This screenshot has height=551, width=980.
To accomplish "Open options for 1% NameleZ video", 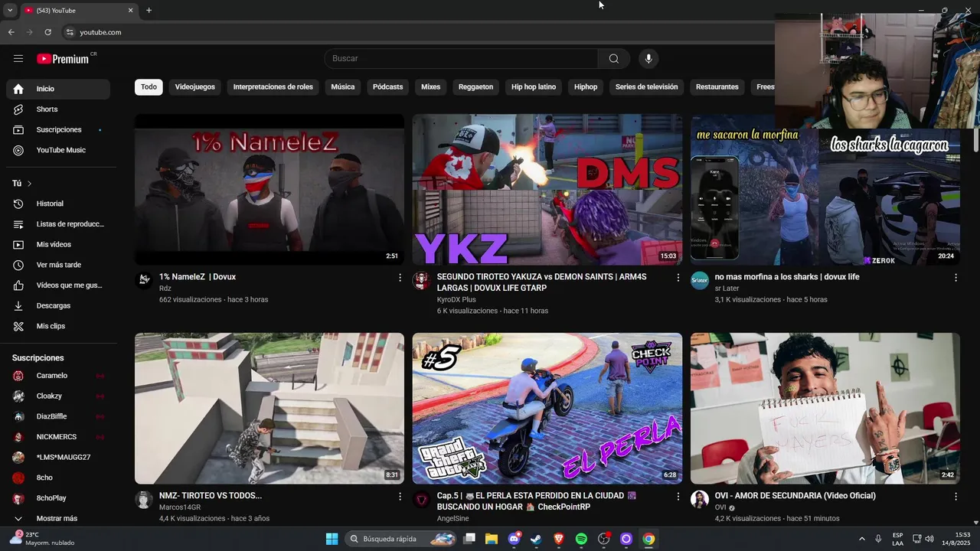I will (400, 278).
